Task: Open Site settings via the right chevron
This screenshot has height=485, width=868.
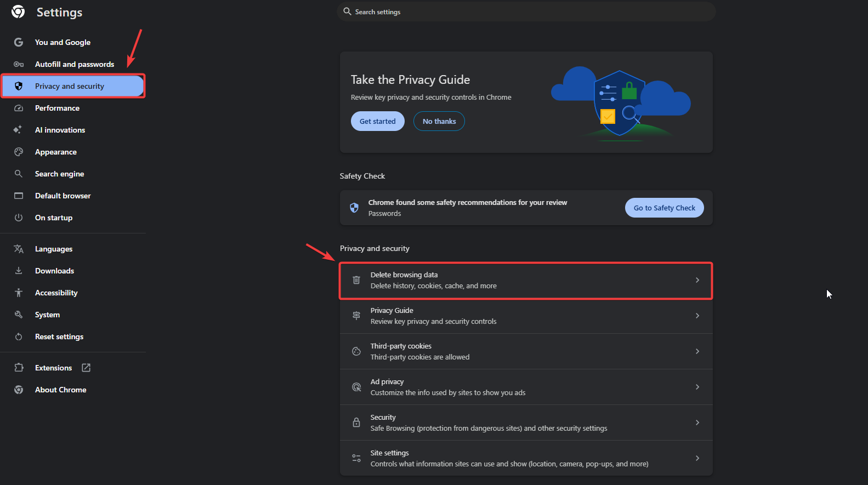Action: tap(697, 458)
